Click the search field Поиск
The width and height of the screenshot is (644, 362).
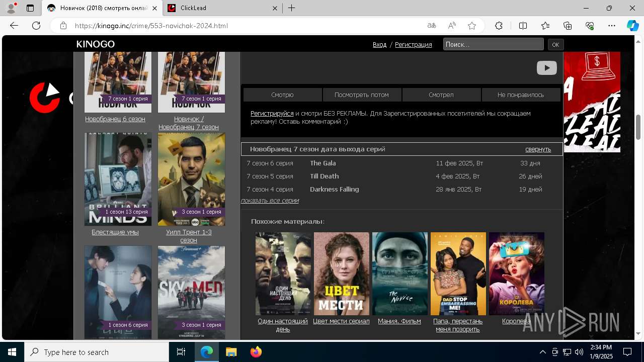pos(494,44)
